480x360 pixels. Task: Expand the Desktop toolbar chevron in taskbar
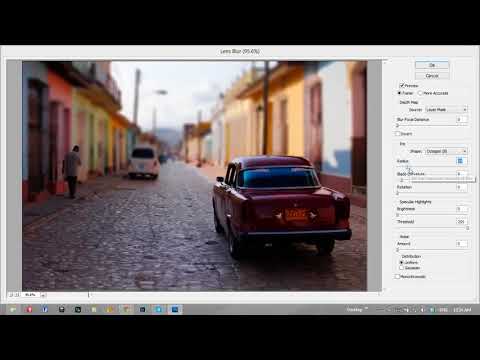(x=366, y=308)
